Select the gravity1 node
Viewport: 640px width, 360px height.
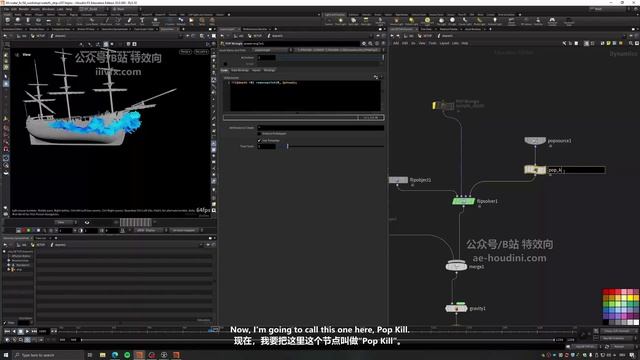pos(456,308)
